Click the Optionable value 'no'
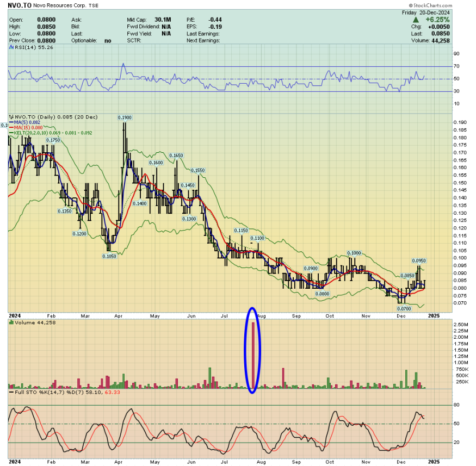Viewport: 476px width, 466px height. point(108,41)
